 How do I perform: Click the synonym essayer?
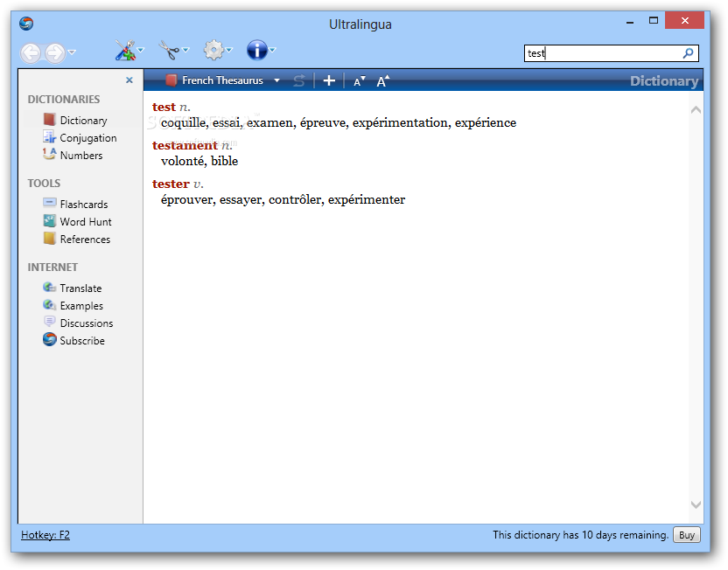(241, 200)
